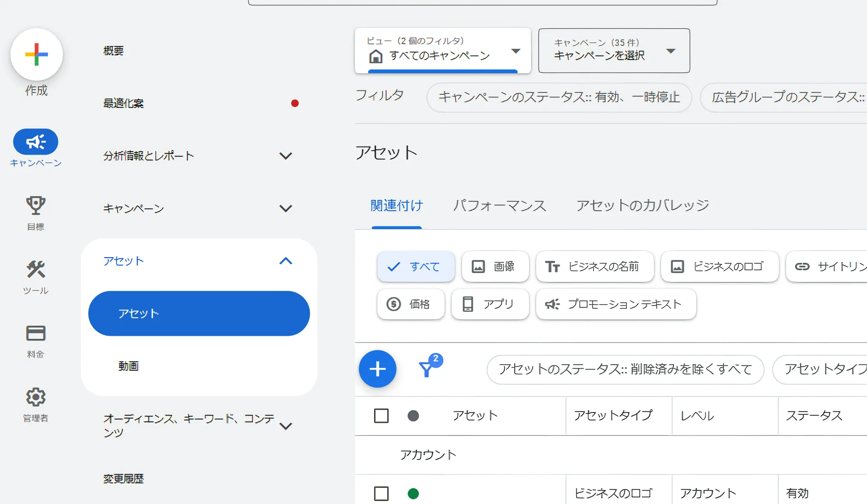Screen dimensions: 867x504
Task: Click the filter funnel icon with badge 2
Action: [430, 366]
